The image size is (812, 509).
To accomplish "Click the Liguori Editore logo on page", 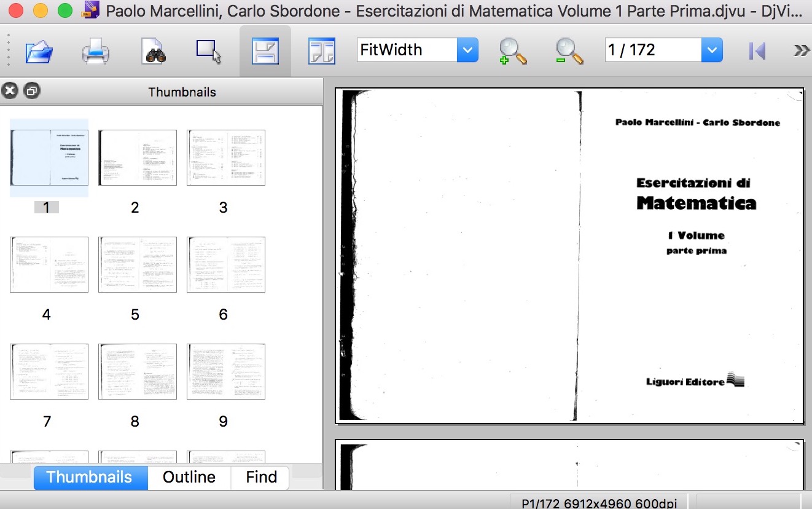I will (695, 381).
